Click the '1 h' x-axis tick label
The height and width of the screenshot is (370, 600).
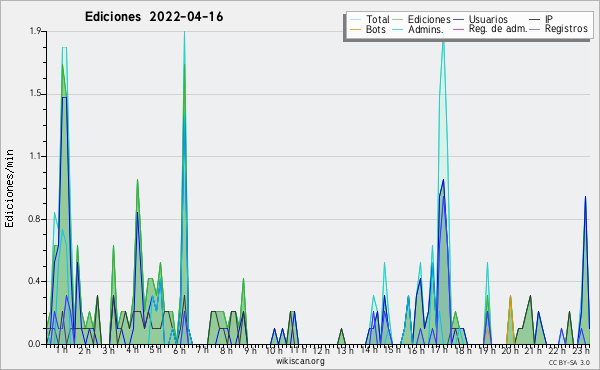point(62,350)
